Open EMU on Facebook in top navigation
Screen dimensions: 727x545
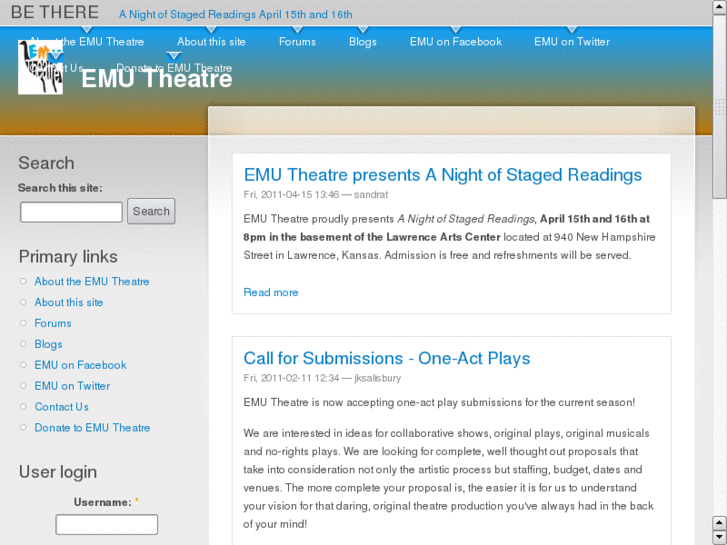(x=456, y=42)
